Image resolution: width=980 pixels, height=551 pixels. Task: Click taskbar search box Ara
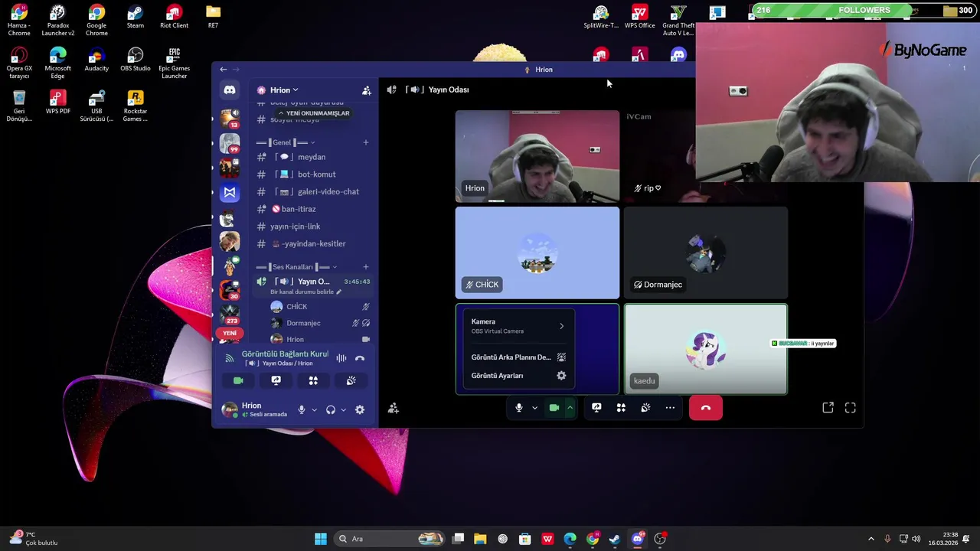point(390,539)
